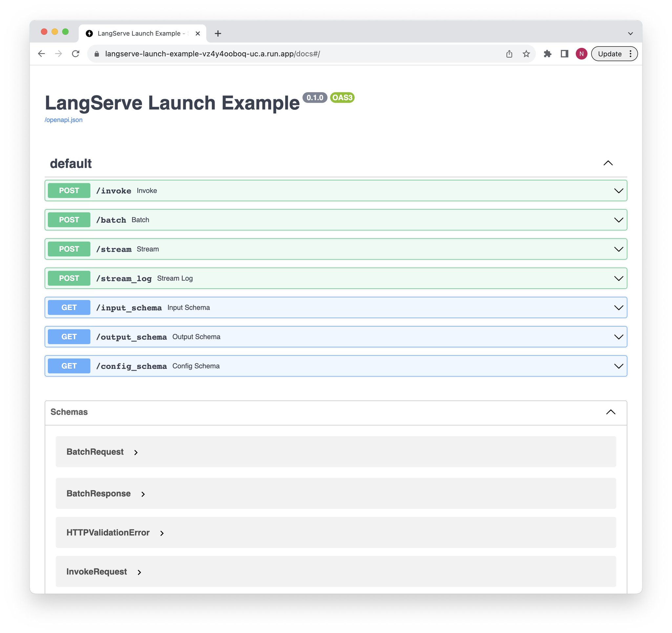Click the Input Schema summary text
This screenshot has height=633, width=672.
(x=189, y=308)
